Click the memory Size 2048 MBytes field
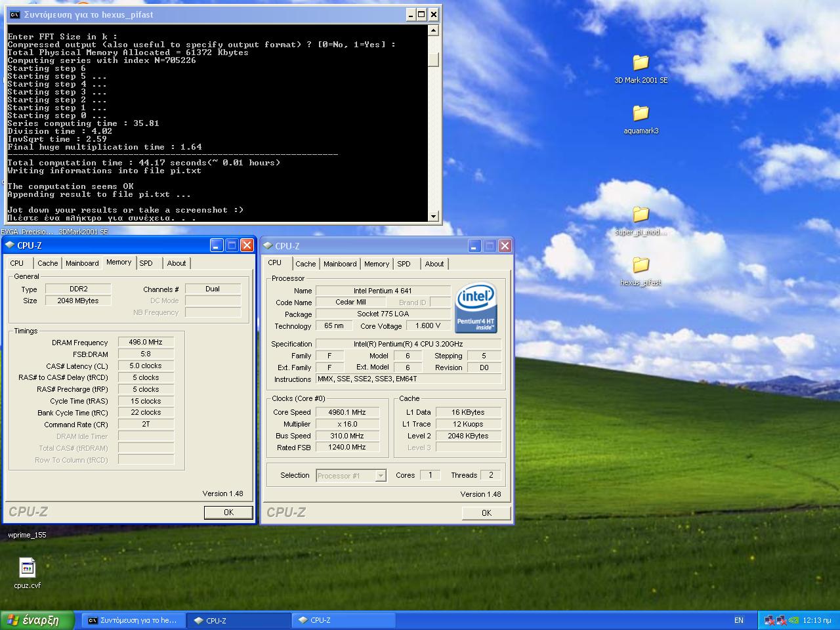Screen dimensions: 840x630 (78, 301)
